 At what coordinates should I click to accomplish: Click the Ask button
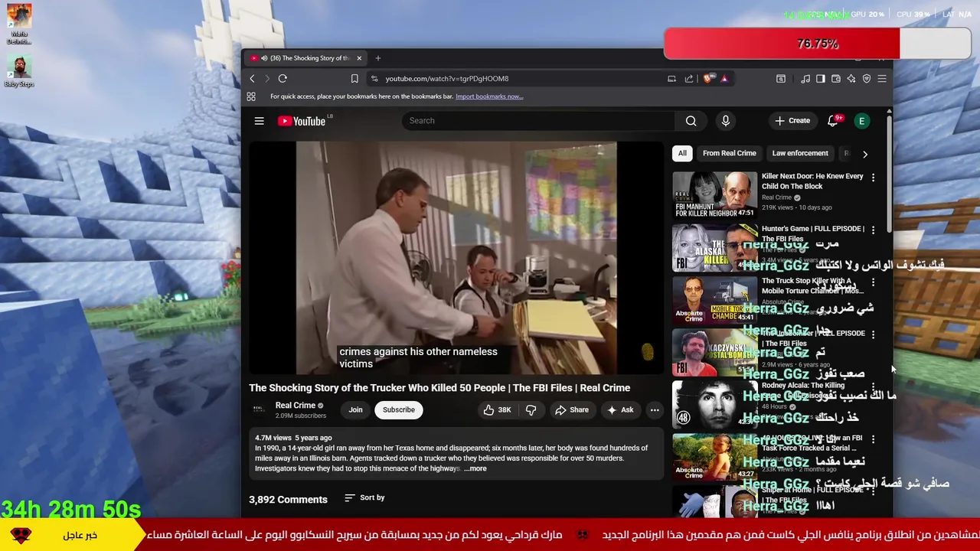[620, 410]
